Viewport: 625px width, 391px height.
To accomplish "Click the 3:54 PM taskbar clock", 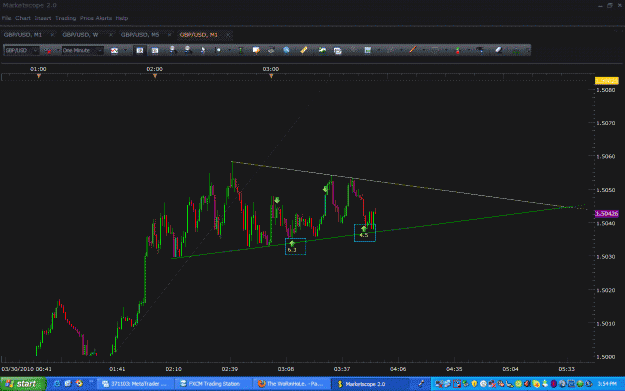I will (x=607, y=384).
